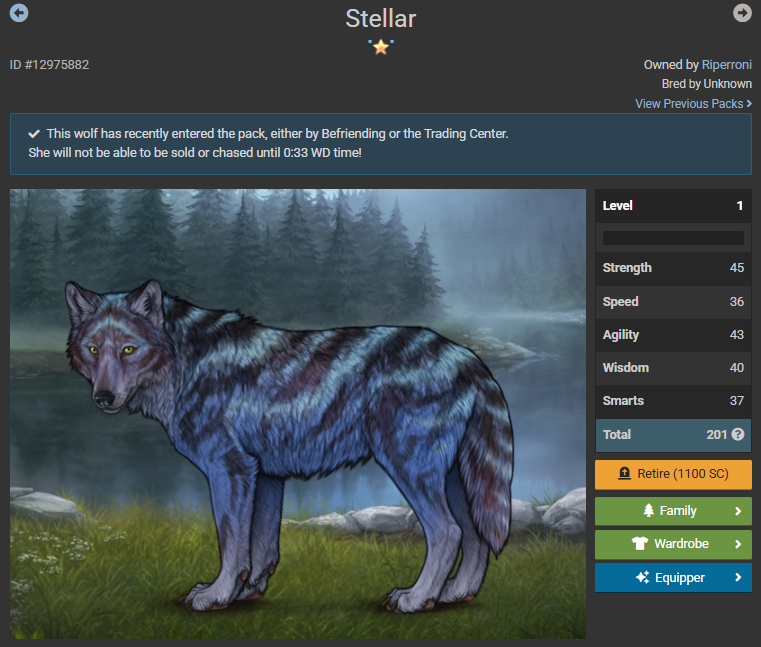Click the tombstone icon on Retire button

(x=625, y=473)
